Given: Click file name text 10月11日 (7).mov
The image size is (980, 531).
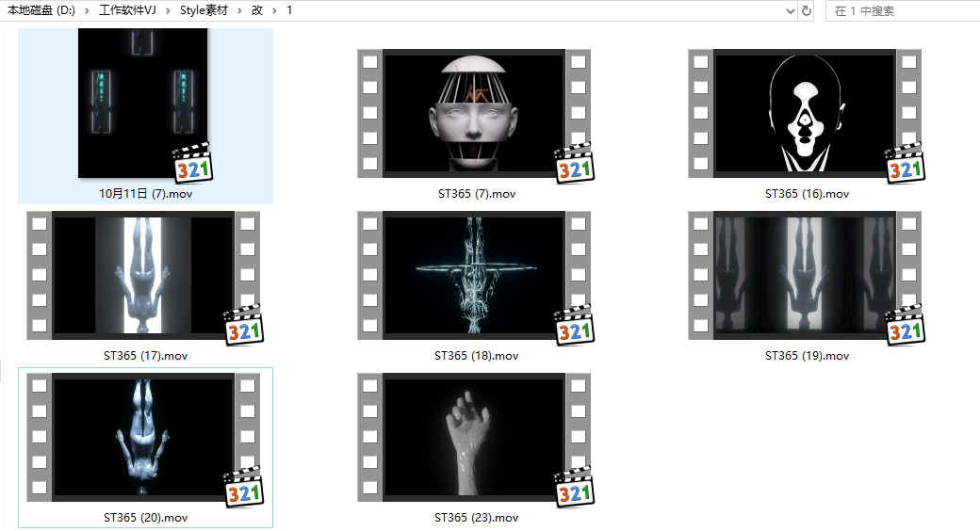Looking at the screenshot, I should [146, 194].
